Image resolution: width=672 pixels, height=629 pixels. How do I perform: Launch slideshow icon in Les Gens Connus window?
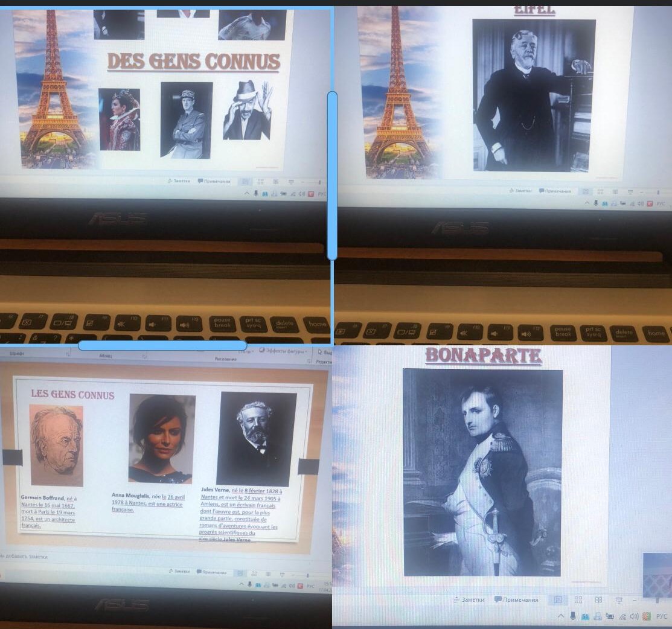[x=283, y=574]
